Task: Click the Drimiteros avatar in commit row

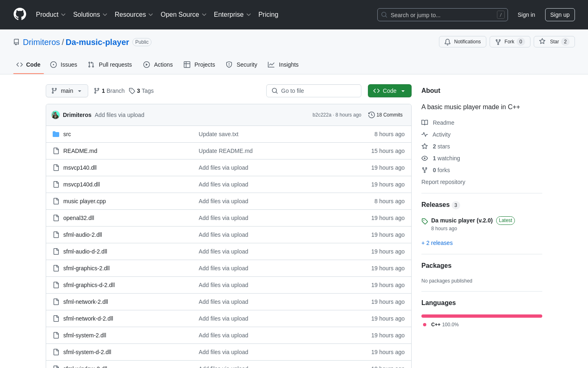Action: 56,115
